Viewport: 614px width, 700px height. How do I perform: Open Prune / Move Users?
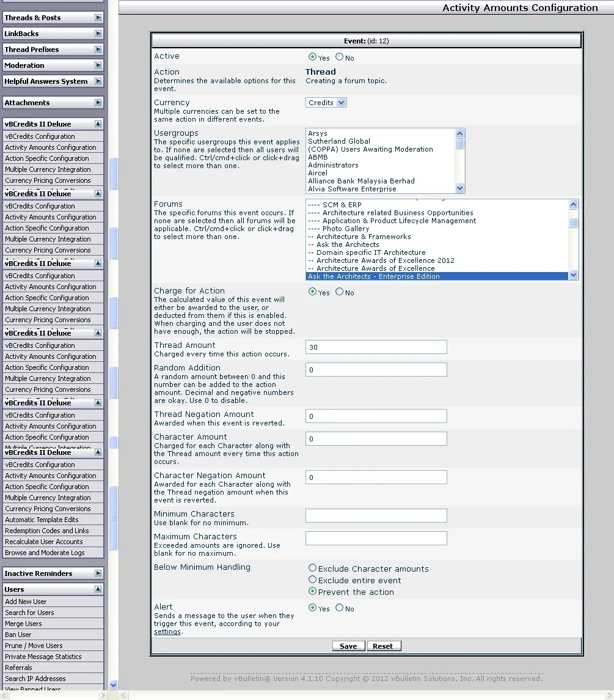tap(34, 646)
